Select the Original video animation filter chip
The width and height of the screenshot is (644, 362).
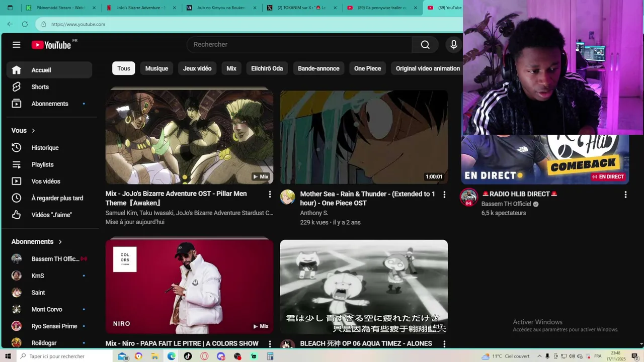427,68
